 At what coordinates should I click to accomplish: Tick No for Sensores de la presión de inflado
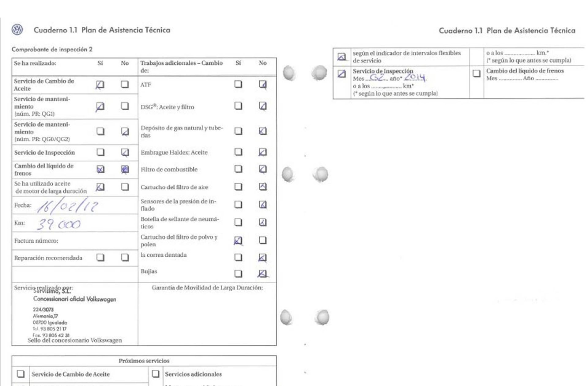(x=263, y=205)
